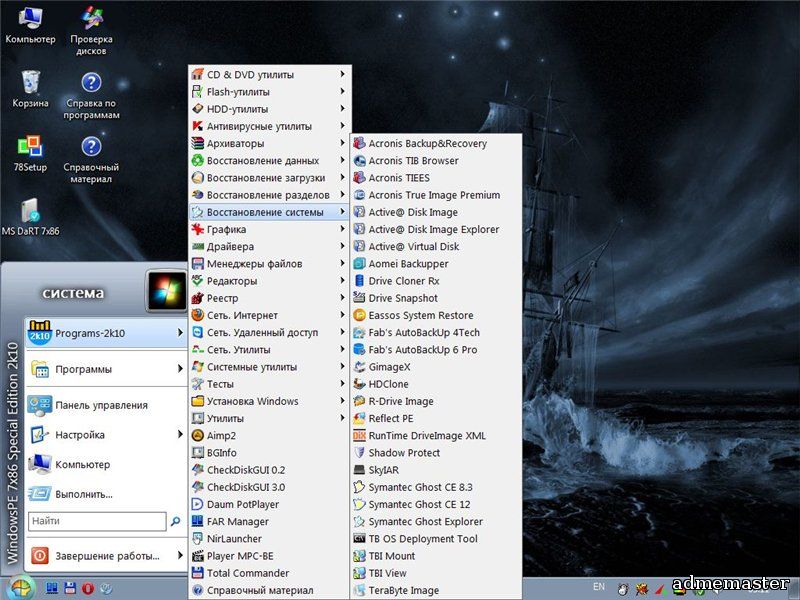Open the Системные утилиты menu
800x600 pixels.
click(x=269, y=367)
